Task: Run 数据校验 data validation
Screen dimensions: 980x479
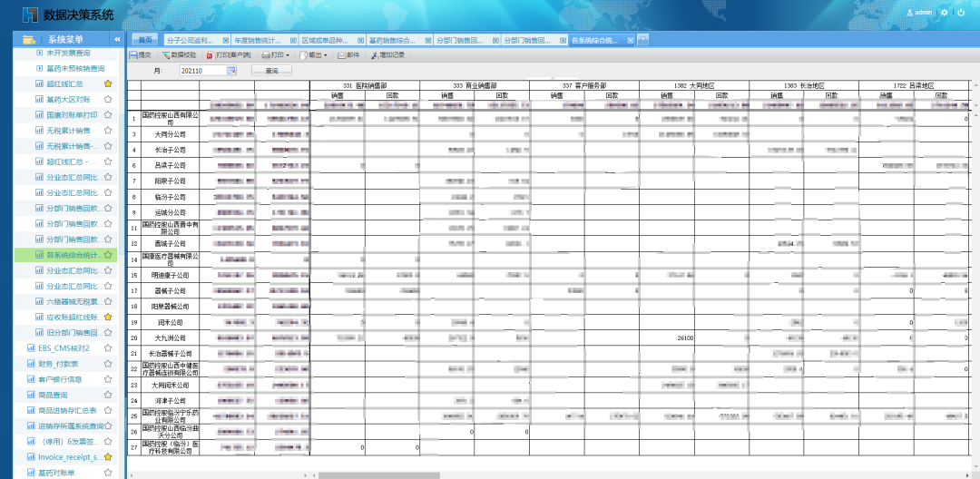Action: click(179, 55)
